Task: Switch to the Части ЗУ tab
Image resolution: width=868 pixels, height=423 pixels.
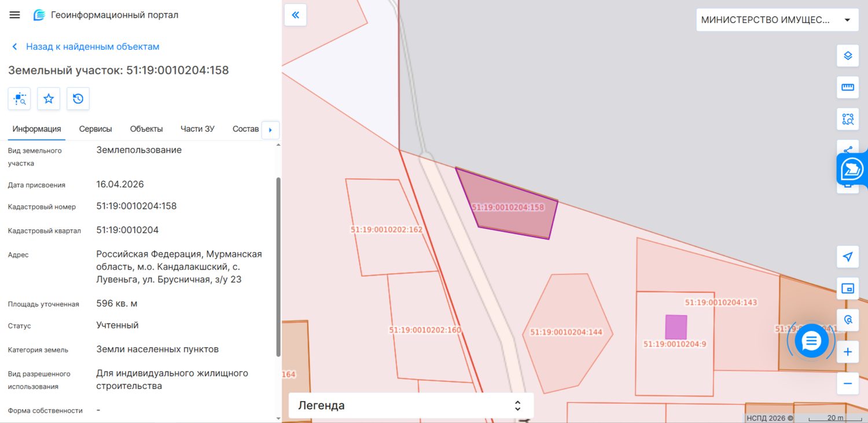Action: point(197,129)
